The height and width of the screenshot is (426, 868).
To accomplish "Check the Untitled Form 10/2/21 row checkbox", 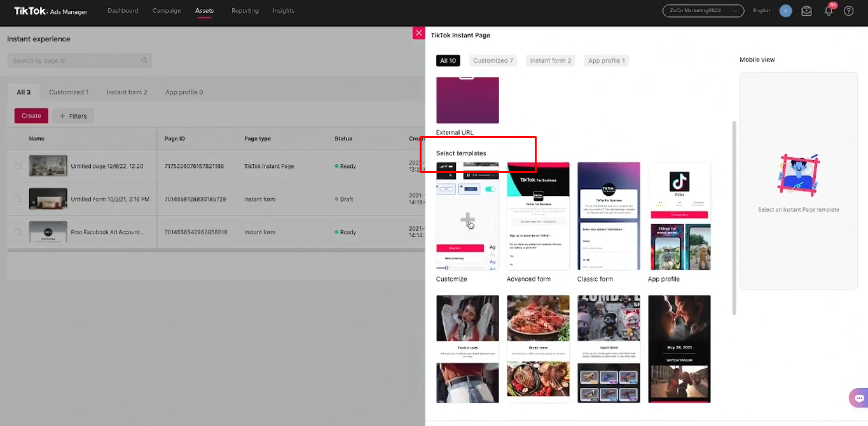I will 18,199.
